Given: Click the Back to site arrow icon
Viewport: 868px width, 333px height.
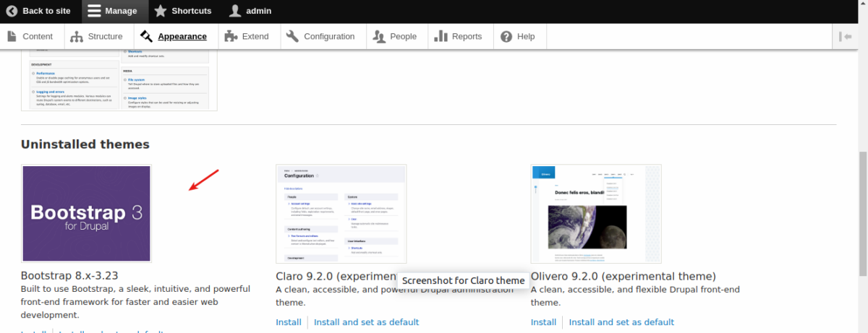Looking at the screenshot, I should (12, 11).
